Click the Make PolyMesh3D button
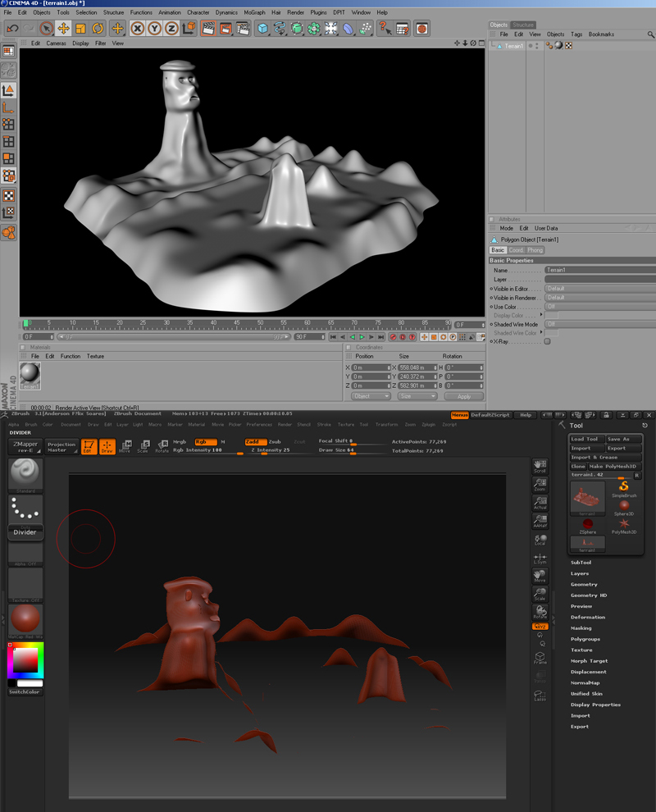Screen dimensions: 656x812 click(x=614, y=467)
